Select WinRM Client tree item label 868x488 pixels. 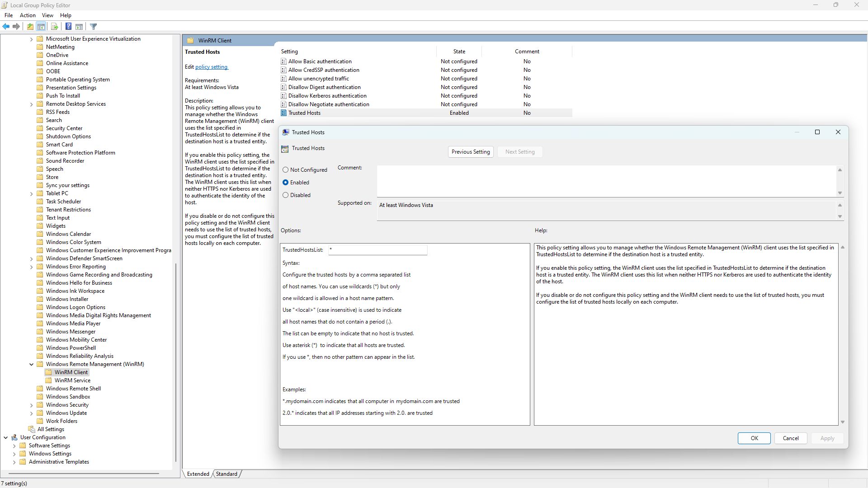point(71,372)
